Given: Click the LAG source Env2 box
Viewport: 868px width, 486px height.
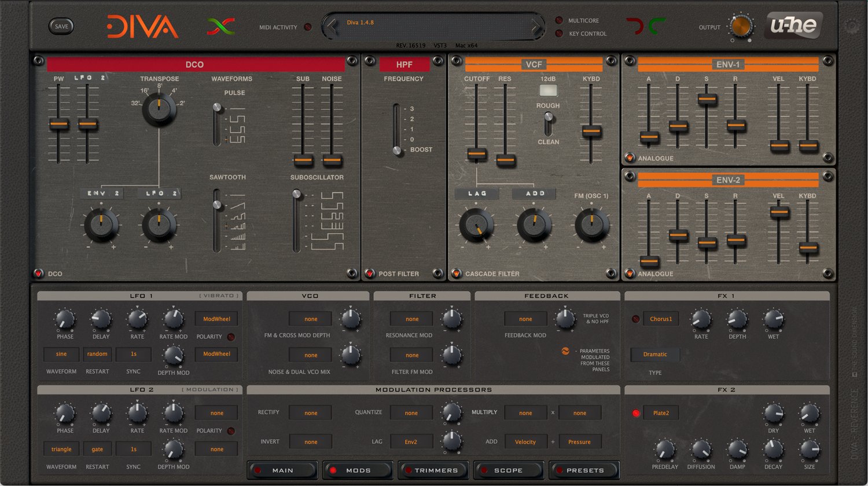Looking at the screenshot, I should (x=412, y=441).
